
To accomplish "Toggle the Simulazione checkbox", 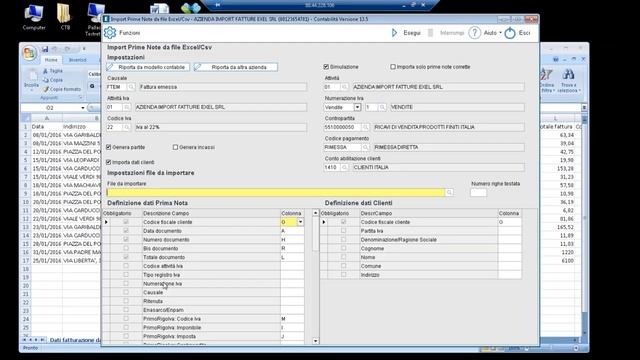I will click(x=326, y=67).
